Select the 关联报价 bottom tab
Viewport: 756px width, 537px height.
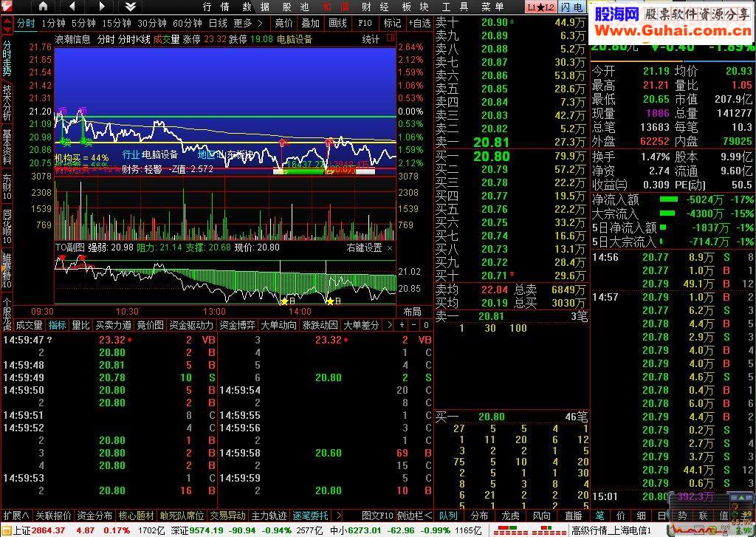point(53,516)
